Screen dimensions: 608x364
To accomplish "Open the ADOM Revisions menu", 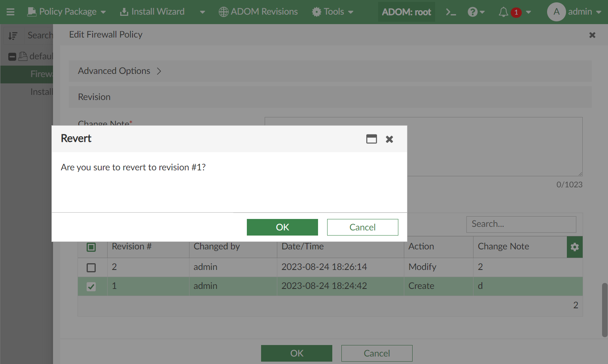I will [x=258, y=11].
